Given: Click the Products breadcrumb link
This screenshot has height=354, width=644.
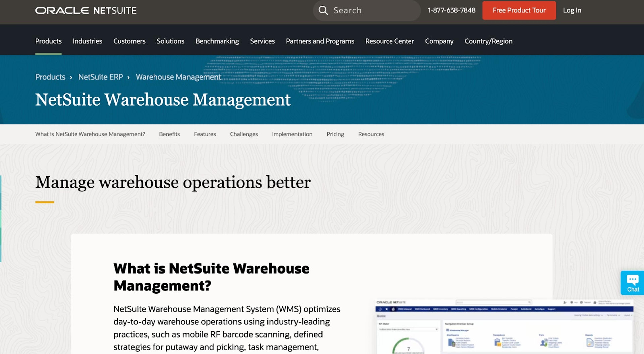Looking at the screenshot, I should click(x=50, y=77).
